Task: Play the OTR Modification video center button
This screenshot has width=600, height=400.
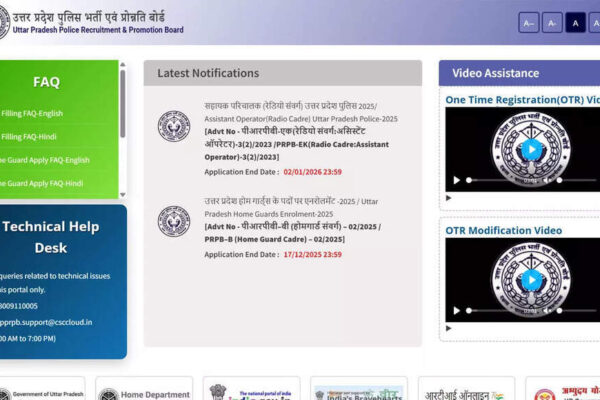Action: click(x=531, y=280)
